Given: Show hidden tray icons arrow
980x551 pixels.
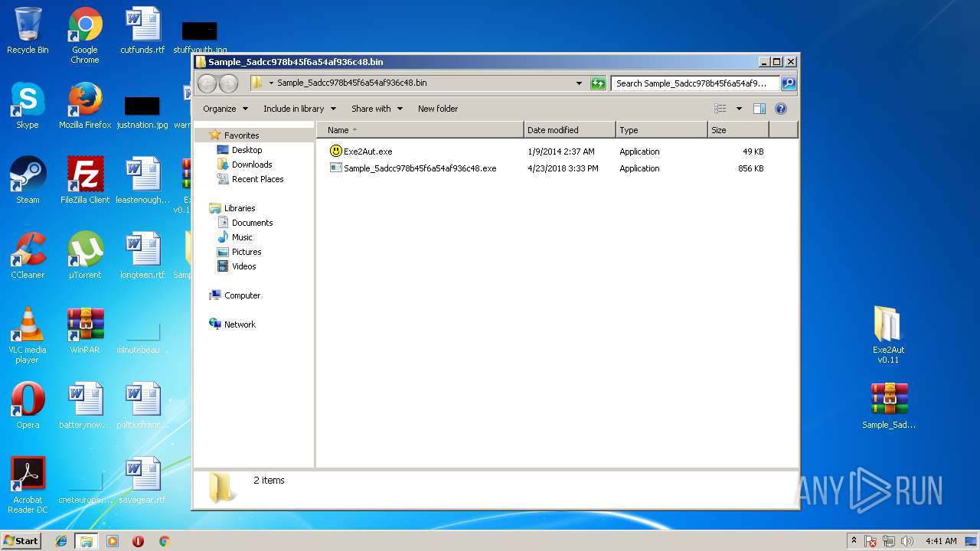Looking at the screenshot, I should [854, 541].
